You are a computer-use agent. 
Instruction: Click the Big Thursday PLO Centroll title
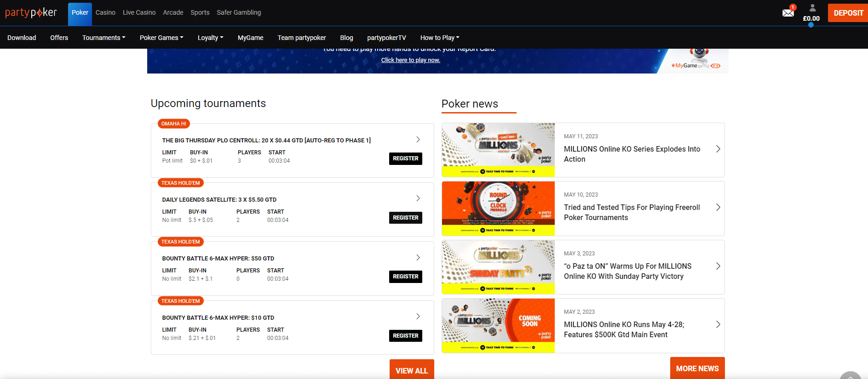pyautogui.click(x=266, y=141)
